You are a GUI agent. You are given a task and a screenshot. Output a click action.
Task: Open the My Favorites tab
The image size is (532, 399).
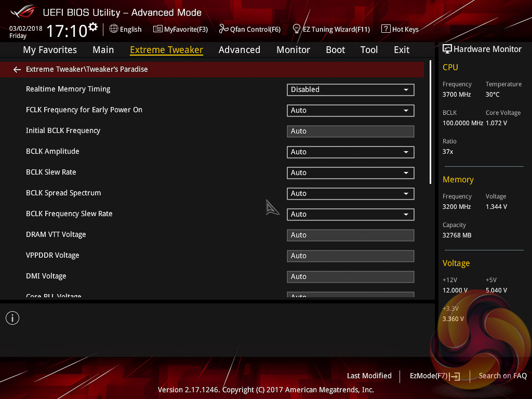pos(50,50)
